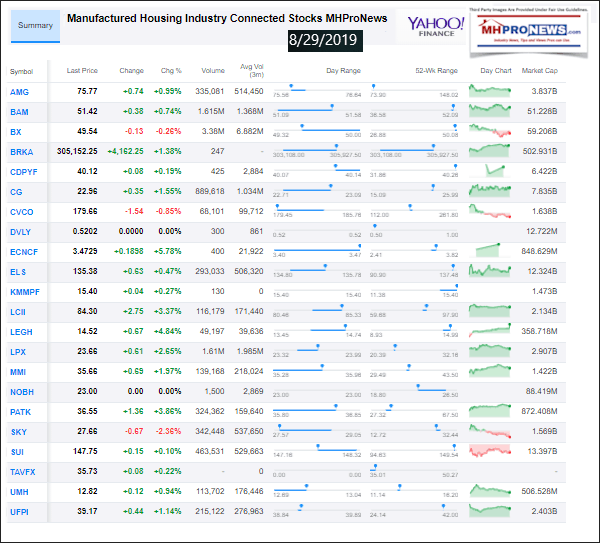600x543 pixels.
Task: Click the ECNCF change percent +5.78%
Action: pyautogui.click(x=168, y=251)
